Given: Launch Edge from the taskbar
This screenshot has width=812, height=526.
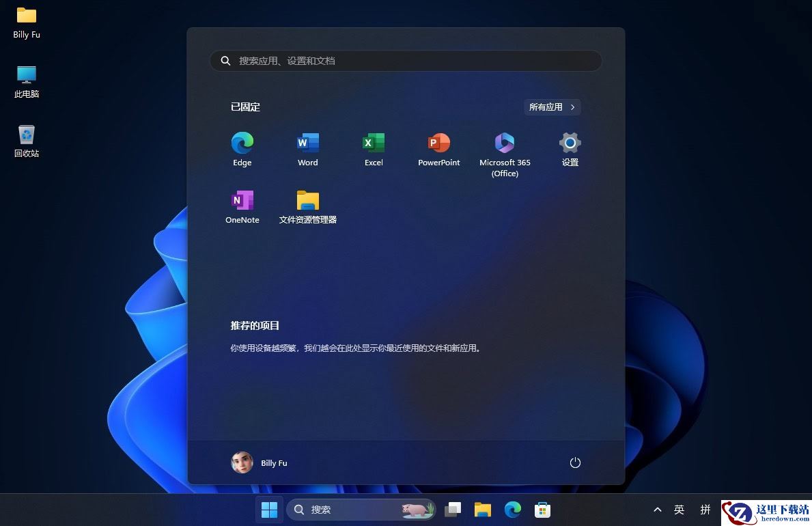Looking at the screenshot, I should [x=512, y=510].
